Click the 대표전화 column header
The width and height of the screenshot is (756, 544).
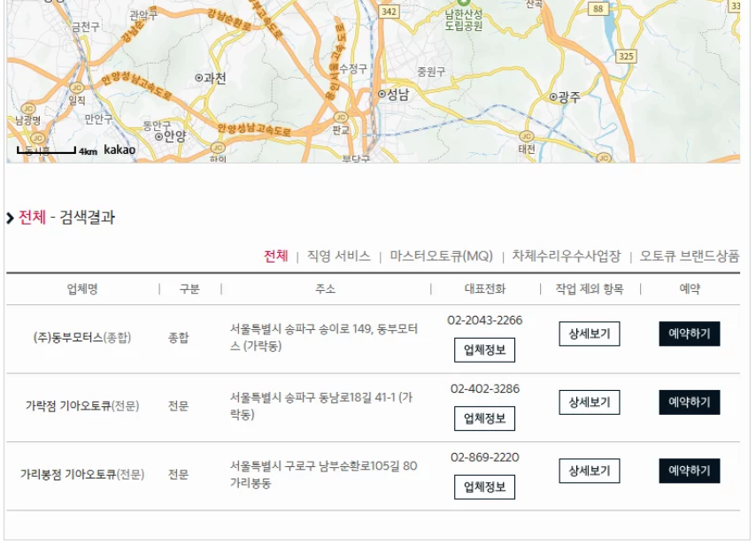484,288
